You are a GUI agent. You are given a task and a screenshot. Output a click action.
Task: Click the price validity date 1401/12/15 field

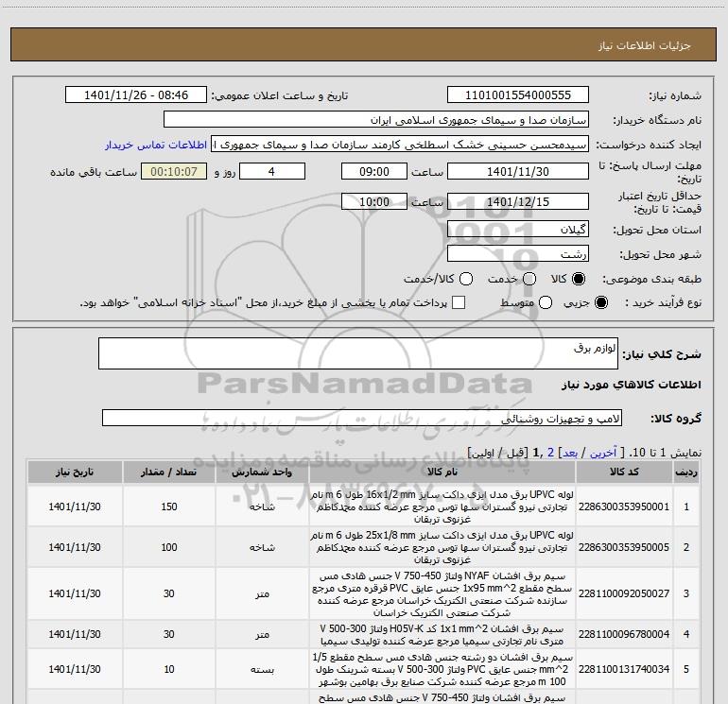[518, 201]
